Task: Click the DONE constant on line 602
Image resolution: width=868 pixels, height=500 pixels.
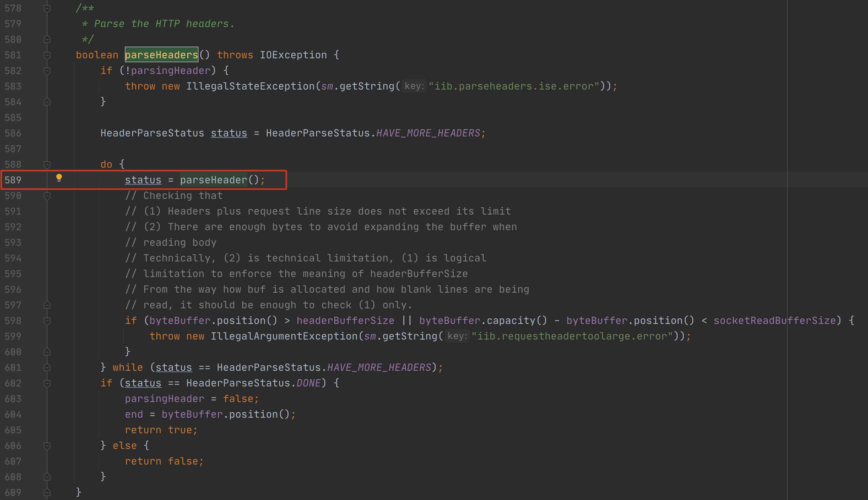Action: (x=309, y=383)
